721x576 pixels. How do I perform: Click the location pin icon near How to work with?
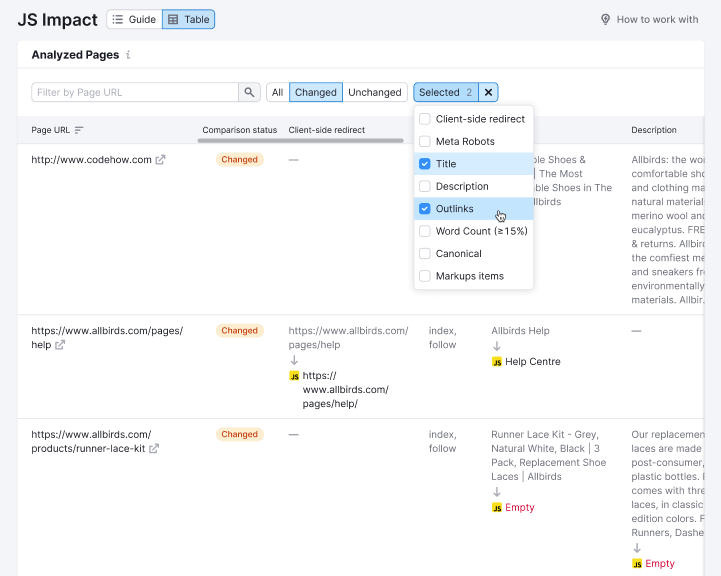click(605, 19)
